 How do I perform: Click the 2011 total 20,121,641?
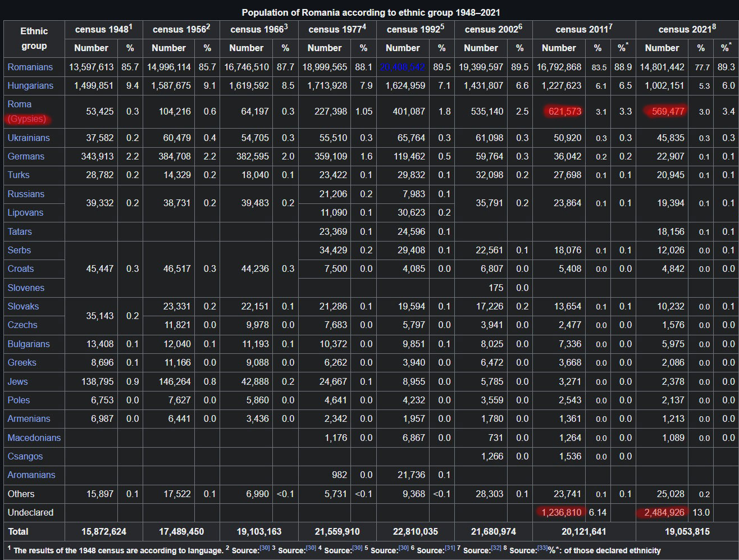tap(584, 531)
